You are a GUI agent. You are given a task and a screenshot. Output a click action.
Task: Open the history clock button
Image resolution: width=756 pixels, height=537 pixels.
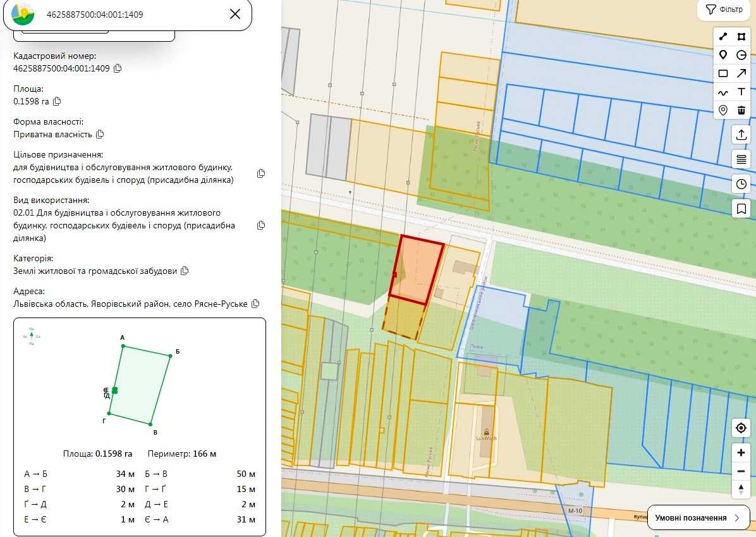click(741, 184)
